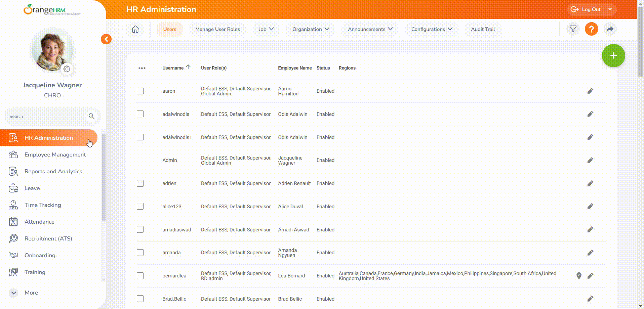Sort by the Username column header
The width and height of the screenshot is (644, 309).
[176, 68]
